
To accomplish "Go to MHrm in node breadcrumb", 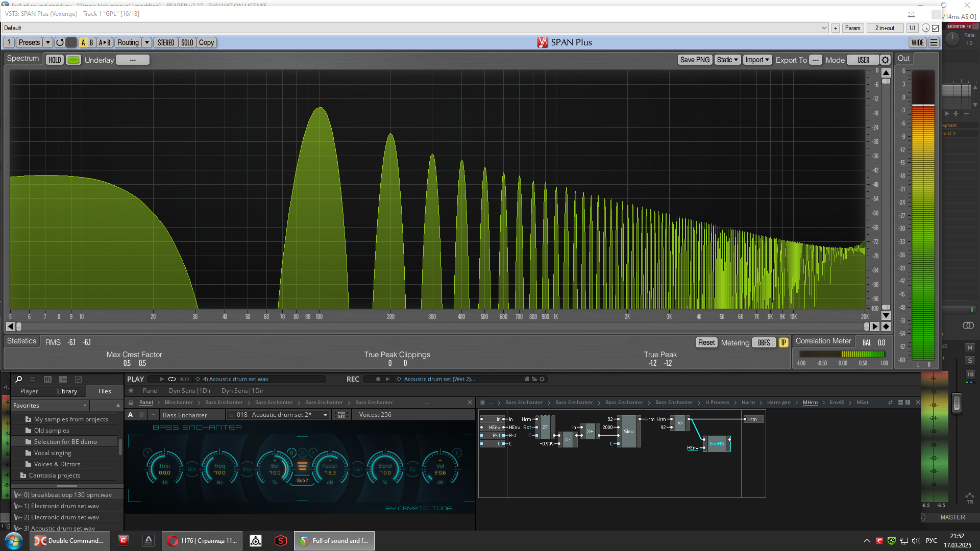I will 810,403.
